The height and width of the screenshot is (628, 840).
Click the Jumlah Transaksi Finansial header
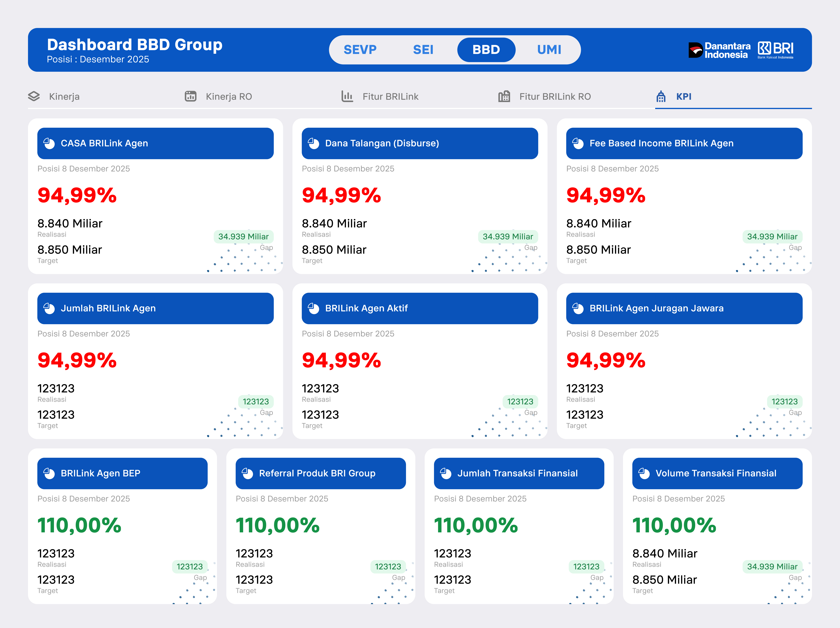point(519,473)
